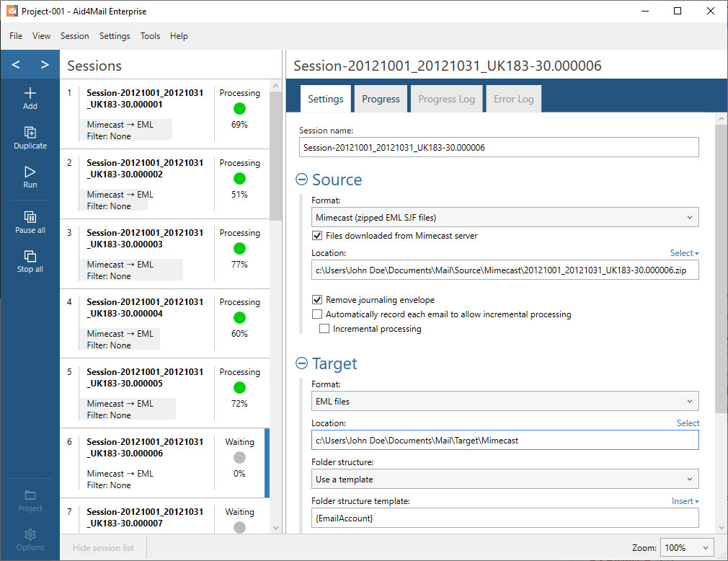Click sessions list scroll down arrow

click(276, 528)
